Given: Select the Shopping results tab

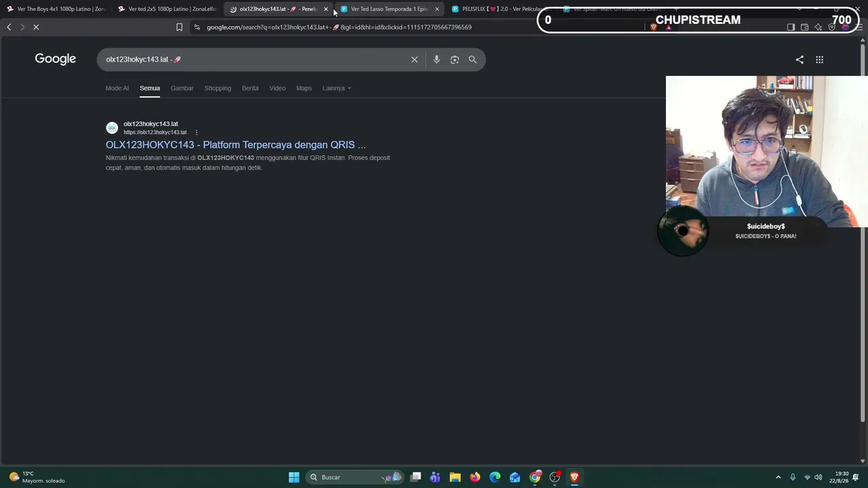Looking at the screenshot, I should [218, 88].
